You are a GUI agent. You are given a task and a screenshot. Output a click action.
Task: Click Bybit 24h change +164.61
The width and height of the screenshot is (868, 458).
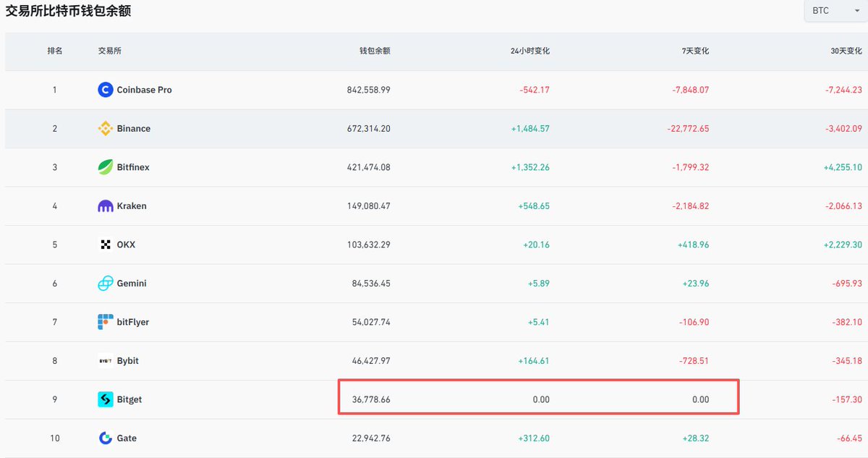pos(534,361)
